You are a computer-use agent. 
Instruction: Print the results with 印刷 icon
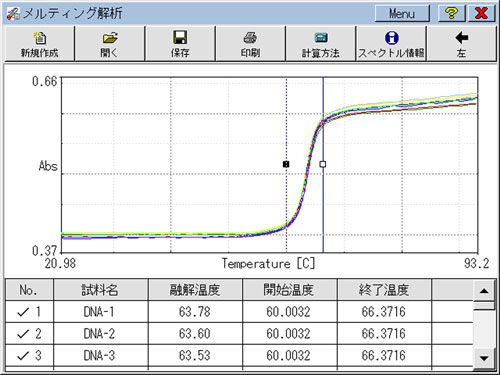tap(250, 44)
